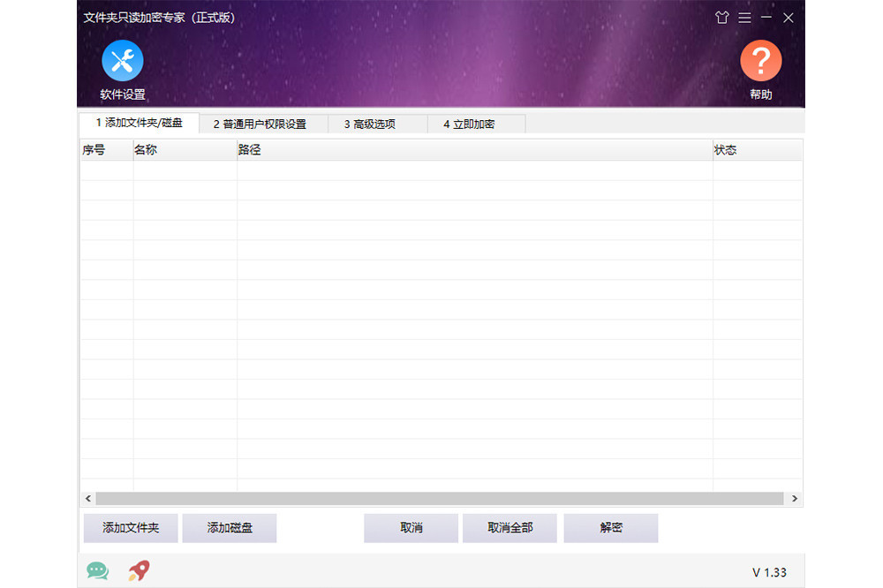Switch to the 2 普通用户权限设置 tab
Screen dimensions: 883x588
pyautogui.click(x=260, y=124)
